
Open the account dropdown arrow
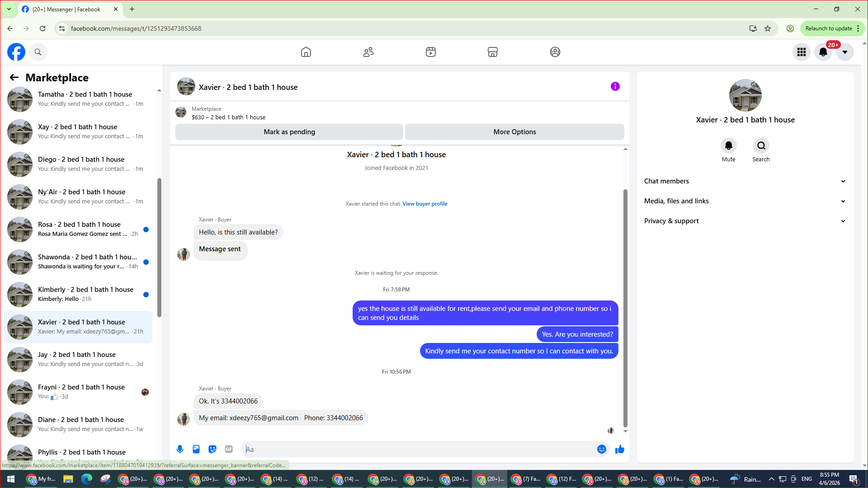click(x=845, y=52)
